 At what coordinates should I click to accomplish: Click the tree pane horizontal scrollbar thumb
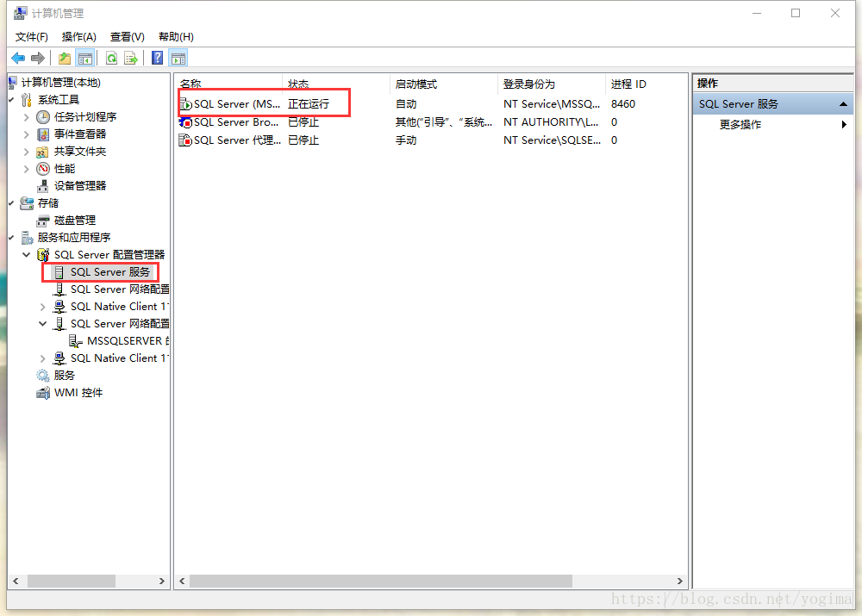tap(72, 582)
